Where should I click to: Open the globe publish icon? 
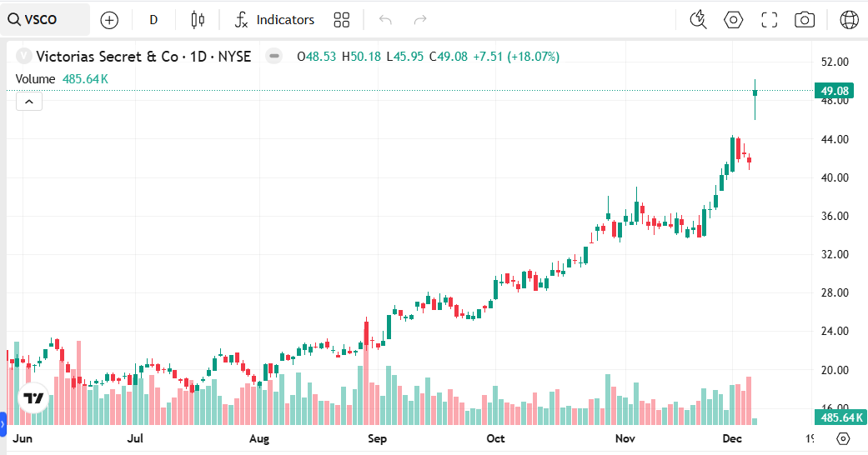pos(849,21)
